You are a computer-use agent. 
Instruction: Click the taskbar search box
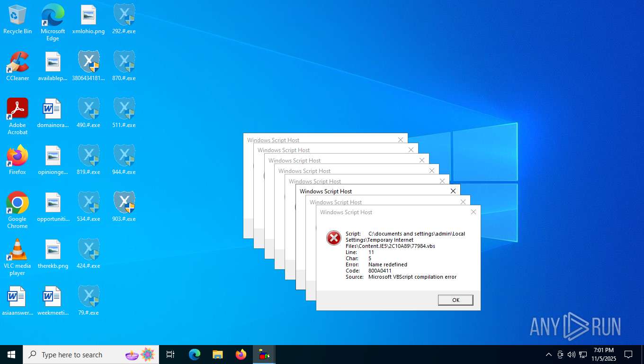click(91, 355)
